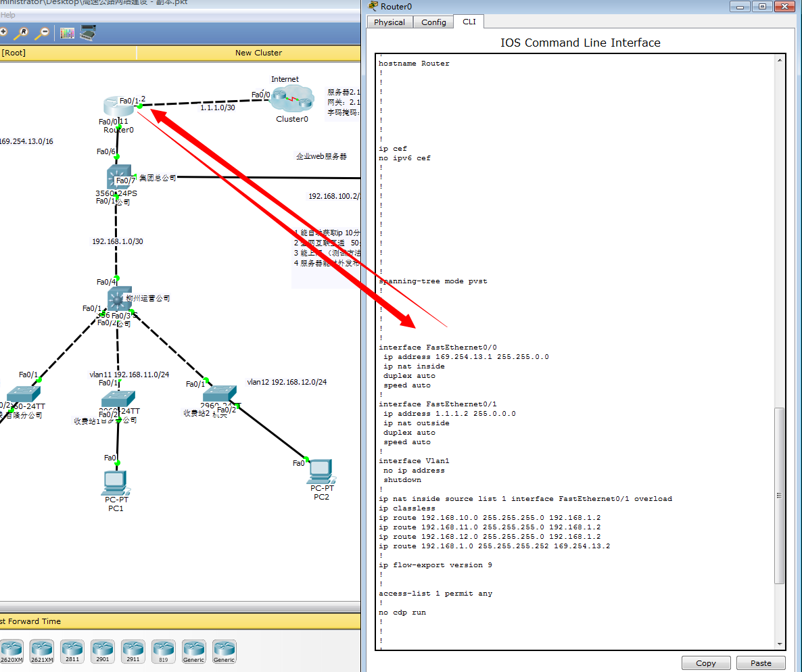Click CLI scrollbar down arrow

click(x=780, y=644)
